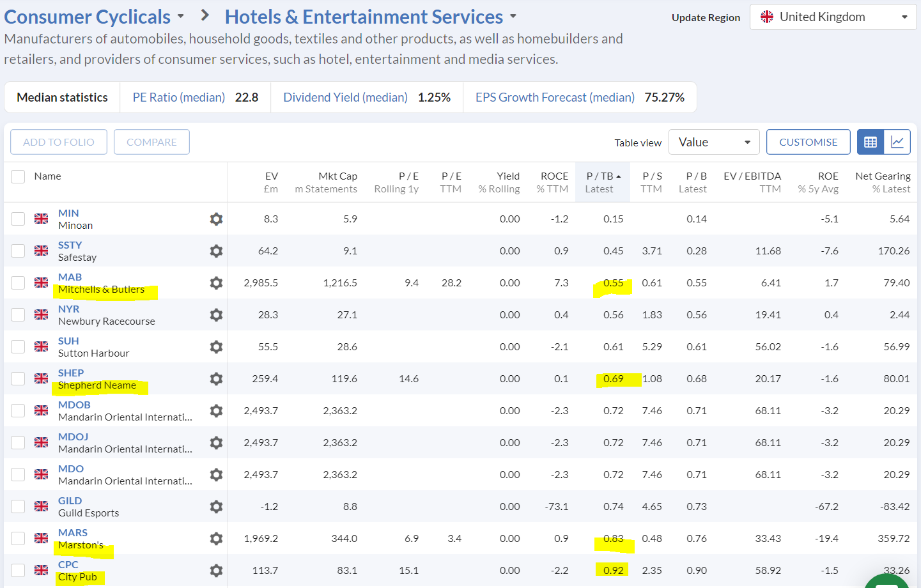Sort by P/TB Latest column
The height and width of the screenshot is (588, 921).
click(x=603, y=182)
